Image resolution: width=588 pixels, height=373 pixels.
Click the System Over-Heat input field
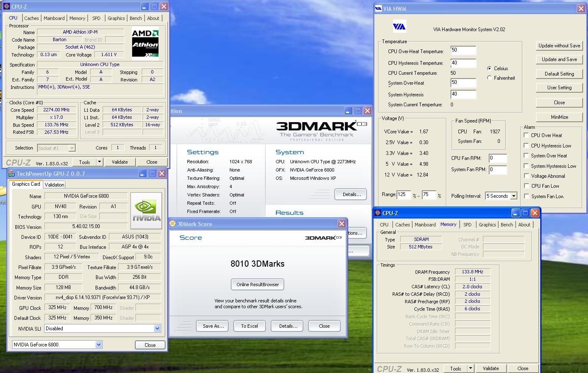point(463,83)
